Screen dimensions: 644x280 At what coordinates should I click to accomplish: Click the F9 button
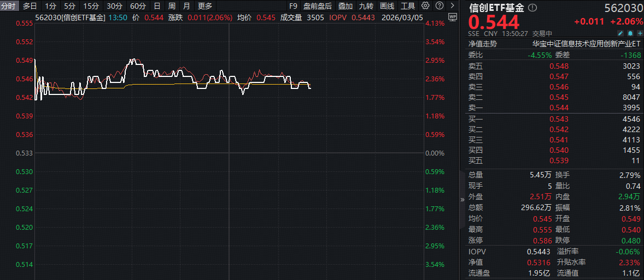click(x=293, y=6)
